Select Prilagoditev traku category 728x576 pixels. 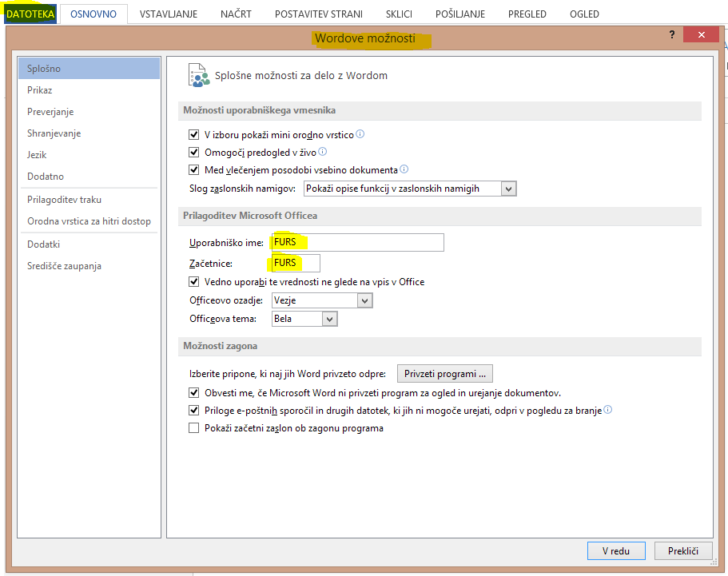[x=90, y=200]
